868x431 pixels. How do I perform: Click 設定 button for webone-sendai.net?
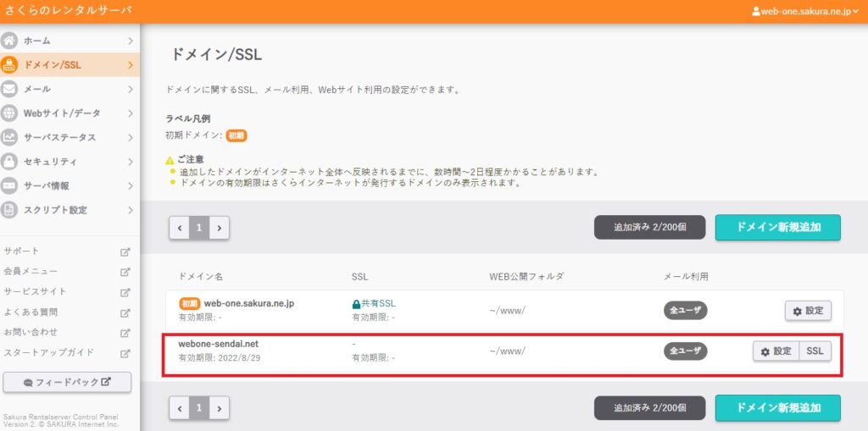point(776,351)
